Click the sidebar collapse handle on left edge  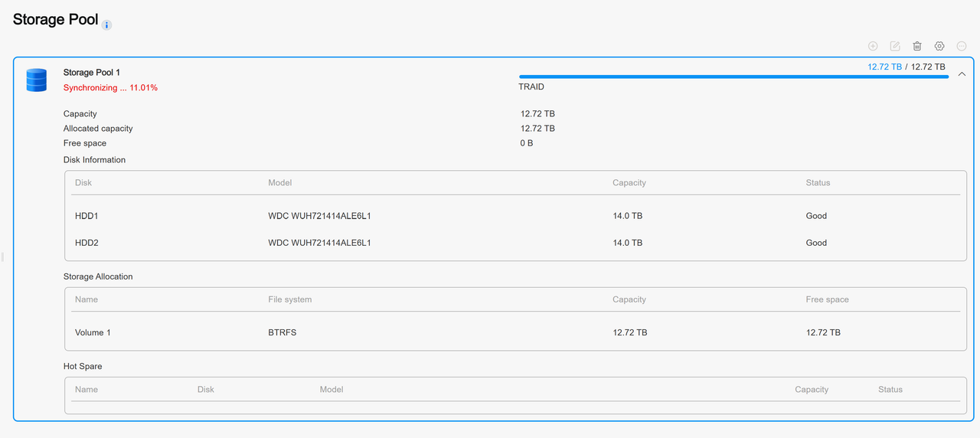(x=2, y=257)
